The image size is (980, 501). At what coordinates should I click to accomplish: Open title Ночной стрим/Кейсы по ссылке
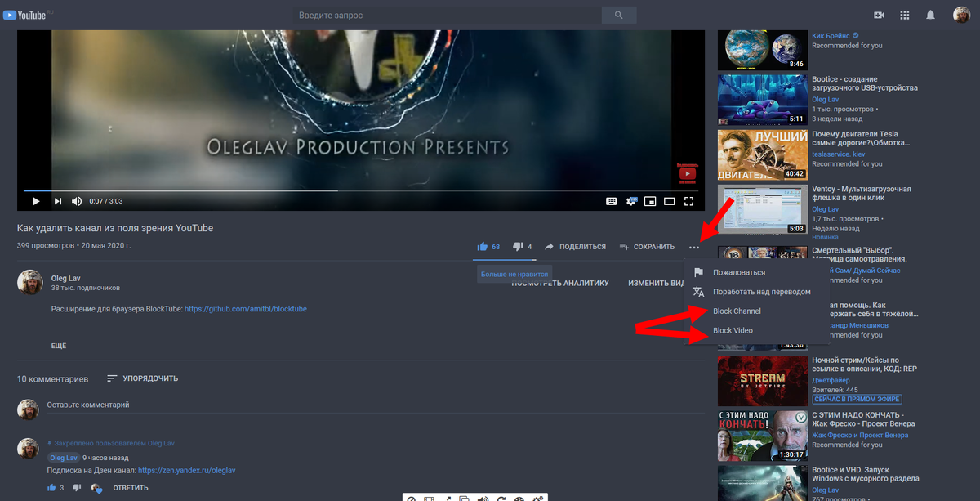point(864,364)
